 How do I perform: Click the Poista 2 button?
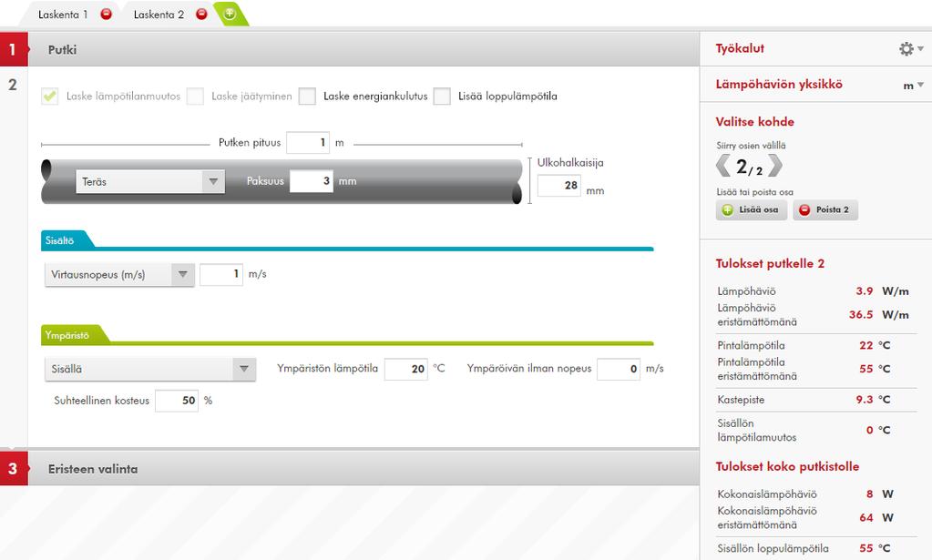click(x=825, y=209)
